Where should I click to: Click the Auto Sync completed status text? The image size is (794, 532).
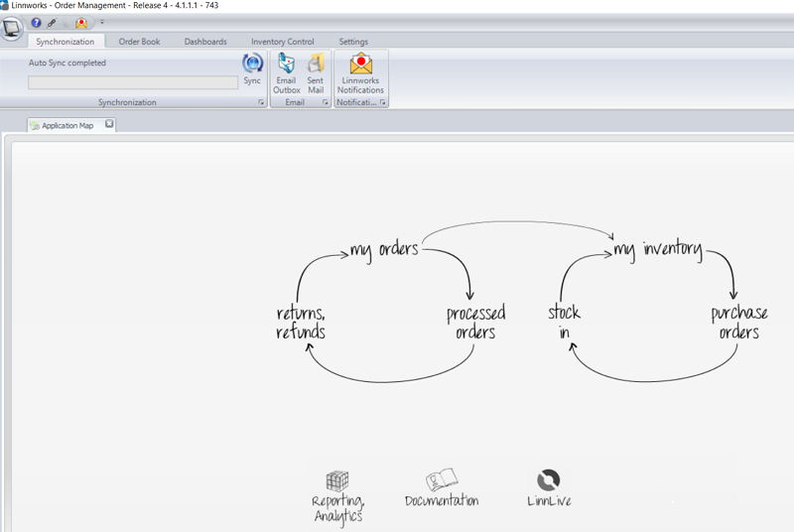pyautogui.click(x=67, y=63)
